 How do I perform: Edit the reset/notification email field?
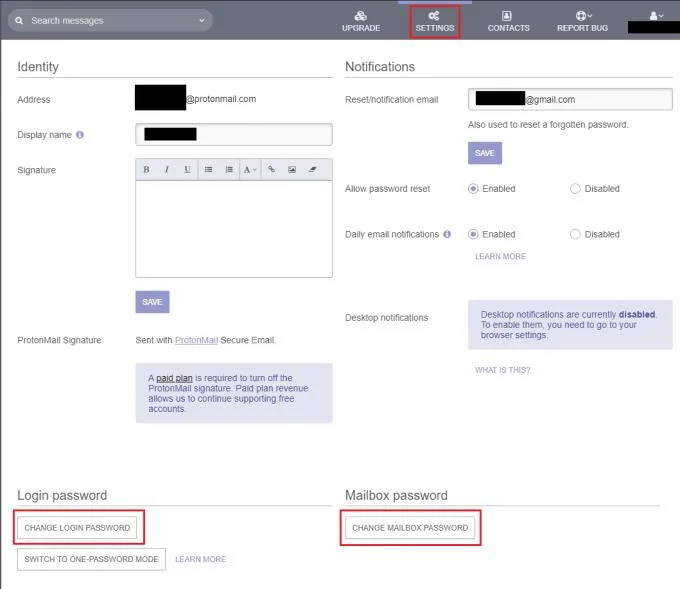570,99
